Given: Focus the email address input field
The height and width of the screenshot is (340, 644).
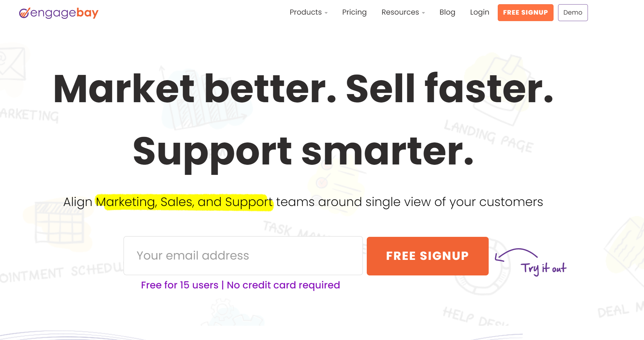Looking at the screenshot, I should 243,256.
